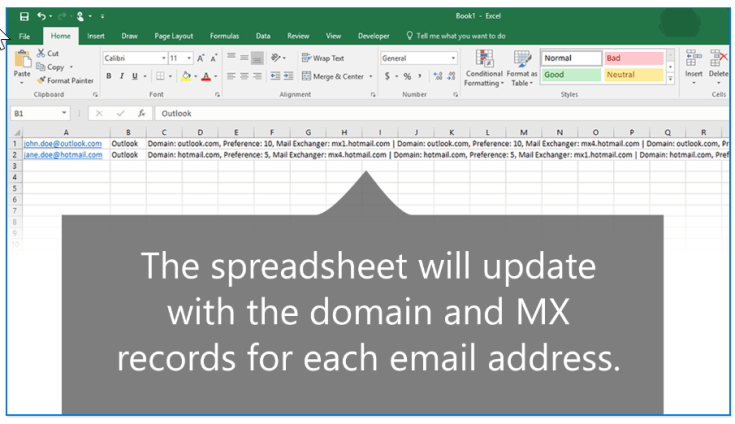Click the Redo icon
Viewport: 735px width, 424px height.
tap(61, 16)
